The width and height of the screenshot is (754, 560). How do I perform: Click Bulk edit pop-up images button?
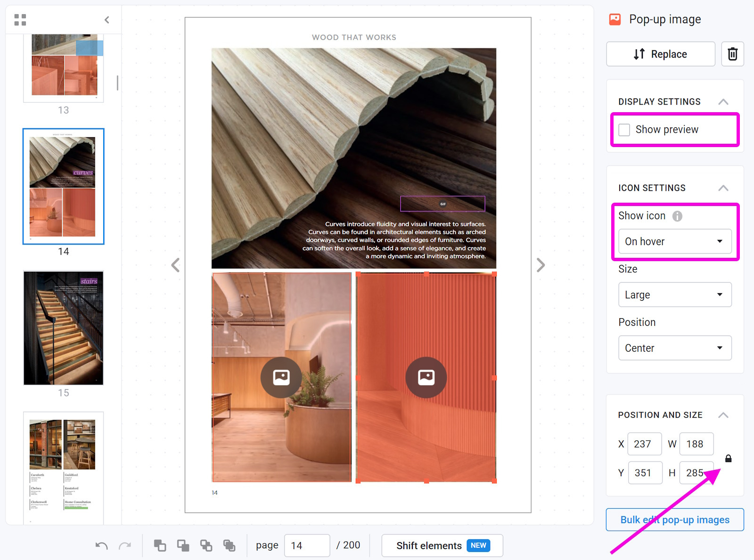[674, 519]
